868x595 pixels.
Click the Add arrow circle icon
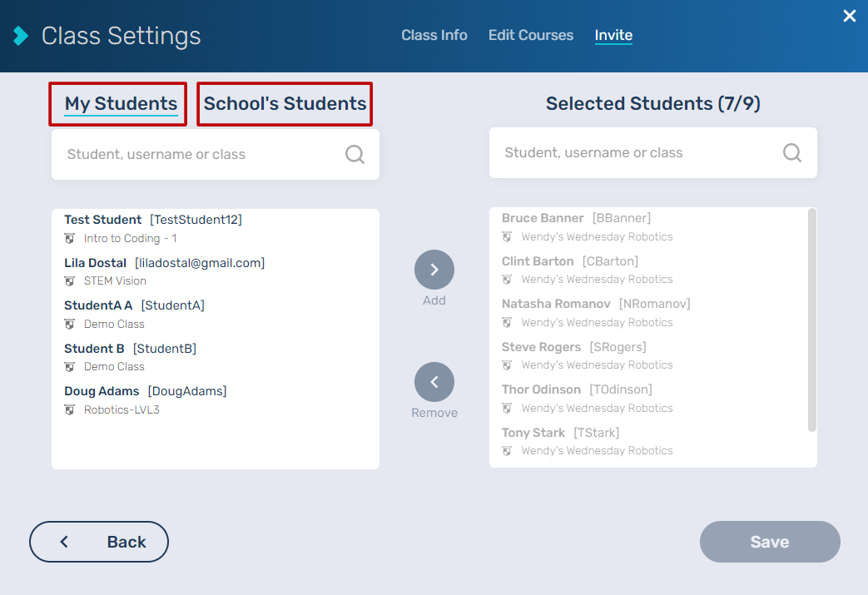tap(434, 270)
